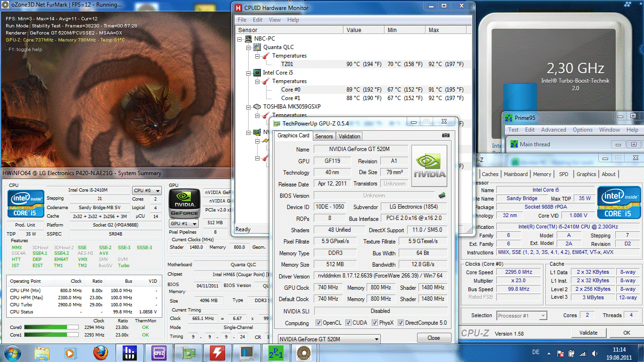Switch to CPU-Z in the taskbar
Screen dimensions: 644x362
click(x=158, y=353)
